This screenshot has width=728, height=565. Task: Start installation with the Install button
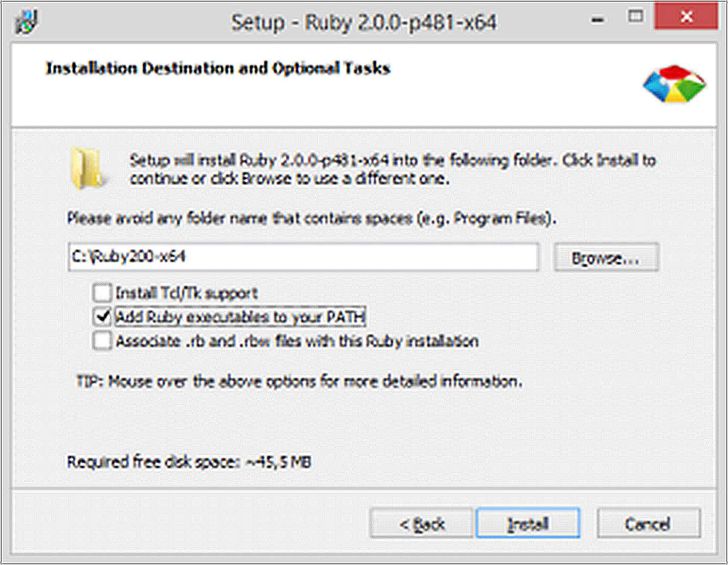click(528, 523)
